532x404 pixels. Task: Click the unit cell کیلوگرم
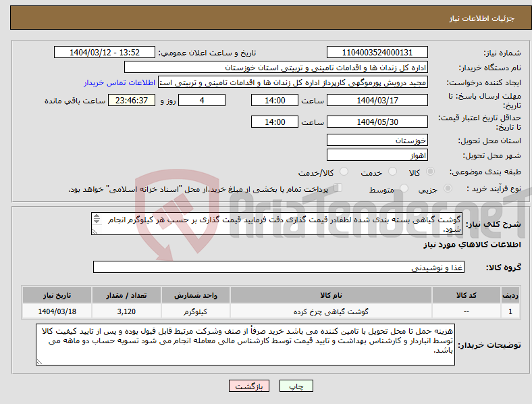(x=196, y=311)
